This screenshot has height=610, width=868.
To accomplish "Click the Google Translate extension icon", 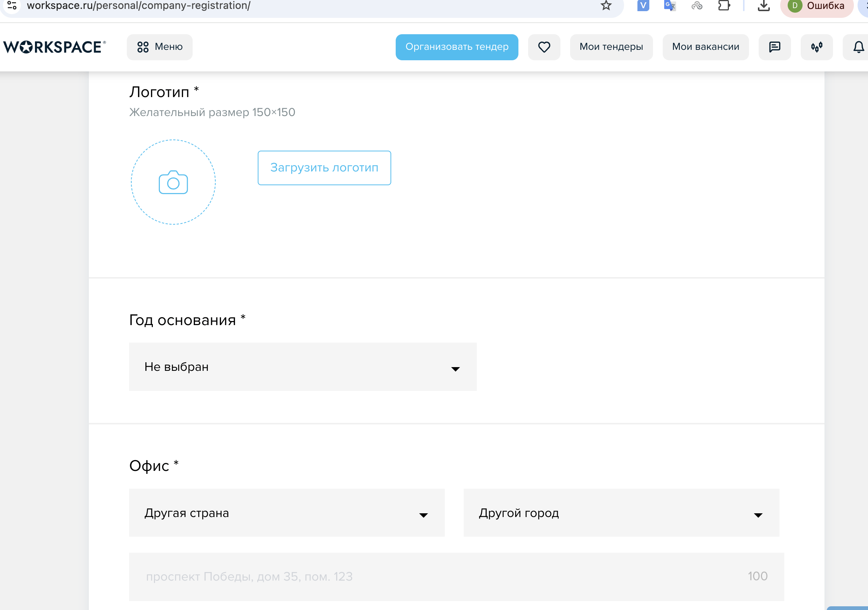I will click(669, 5).
